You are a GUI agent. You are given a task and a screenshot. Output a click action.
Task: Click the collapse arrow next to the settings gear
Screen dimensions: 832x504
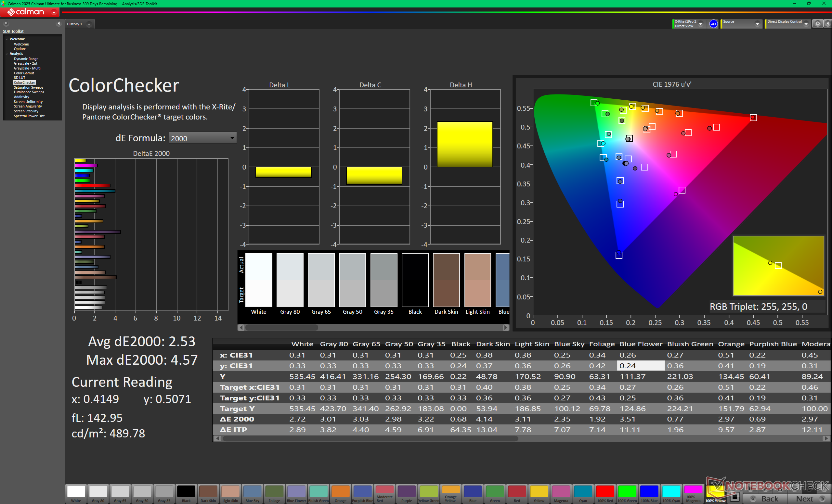[x=828, y=24]
